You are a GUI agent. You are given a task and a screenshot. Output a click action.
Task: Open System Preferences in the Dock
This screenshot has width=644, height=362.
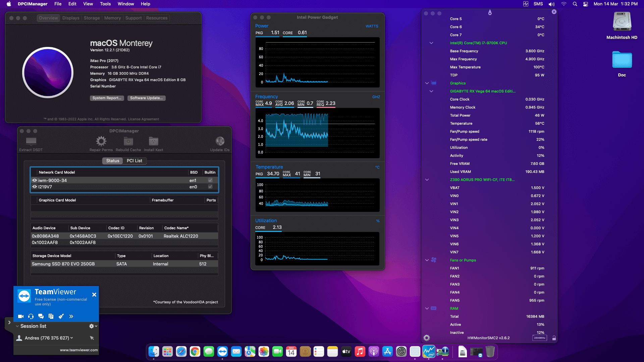point(401,351)
